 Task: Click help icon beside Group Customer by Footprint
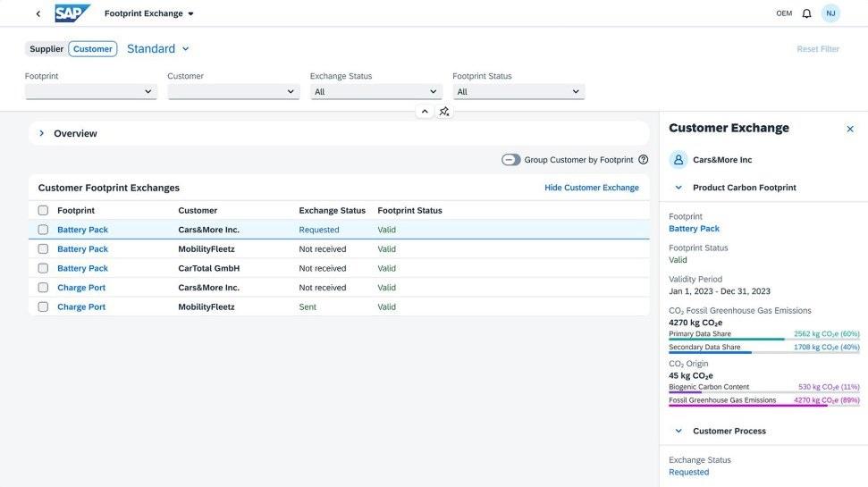pos(643,160)
